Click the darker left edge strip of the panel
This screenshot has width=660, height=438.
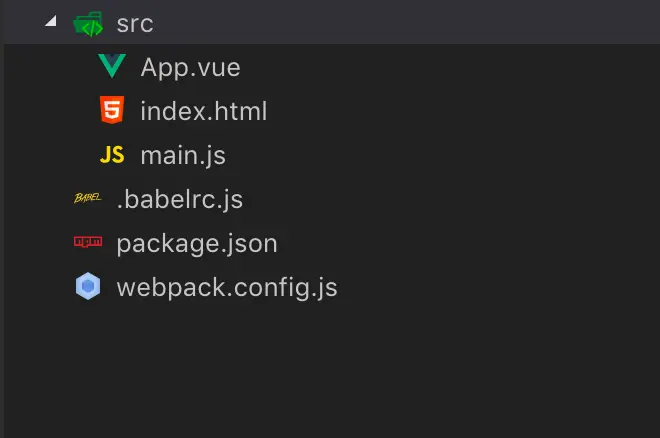(x=2, y=241)
